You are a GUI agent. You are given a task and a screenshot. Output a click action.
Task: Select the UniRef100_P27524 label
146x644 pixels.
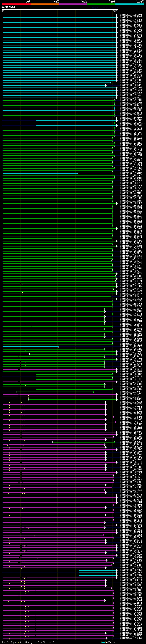tap(131, 472)
